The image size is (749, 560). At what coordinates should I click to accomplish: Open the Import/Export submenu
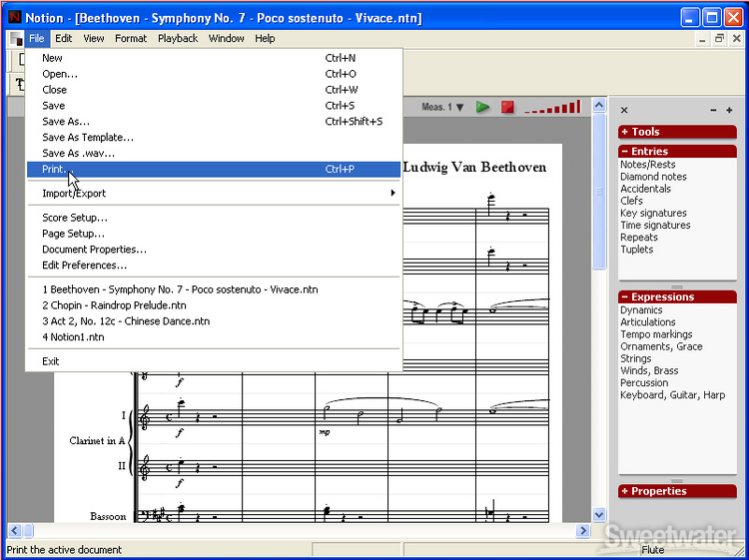[214, 194]
